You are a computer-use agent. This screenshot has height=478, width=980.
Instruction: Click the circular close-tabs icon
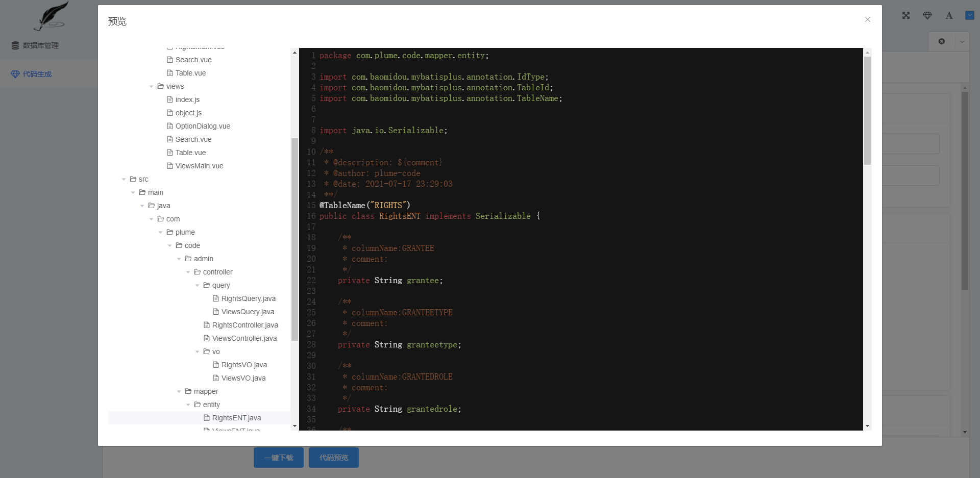[942, 41]
